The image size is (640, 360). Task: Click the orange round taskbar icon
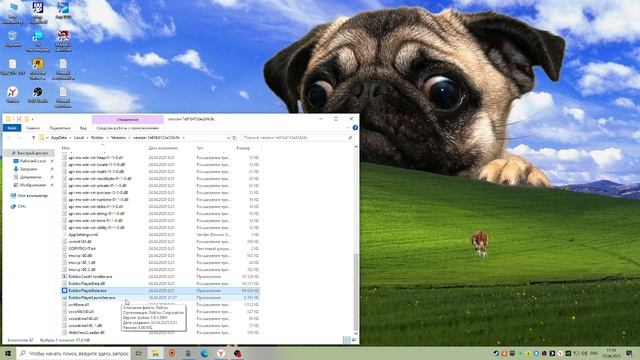pos(172,353)
